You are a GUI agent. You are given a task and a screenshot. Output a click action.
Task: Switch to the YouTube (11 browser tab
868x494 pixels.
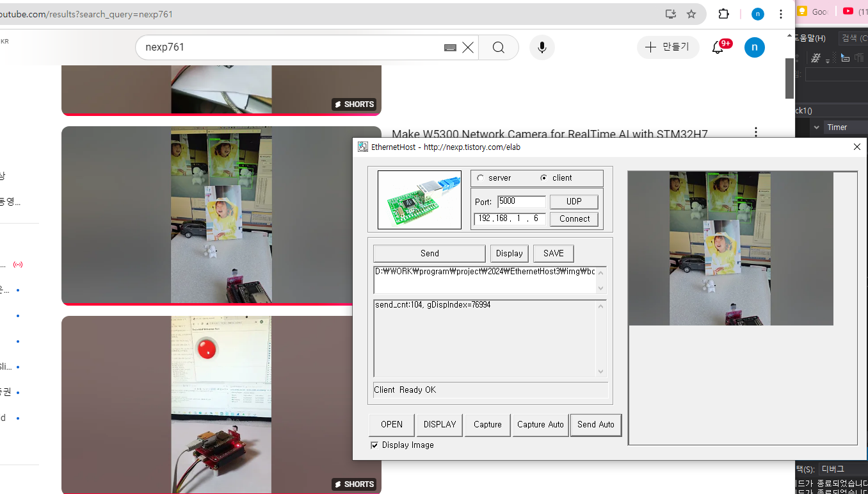(x=854, y=12)
